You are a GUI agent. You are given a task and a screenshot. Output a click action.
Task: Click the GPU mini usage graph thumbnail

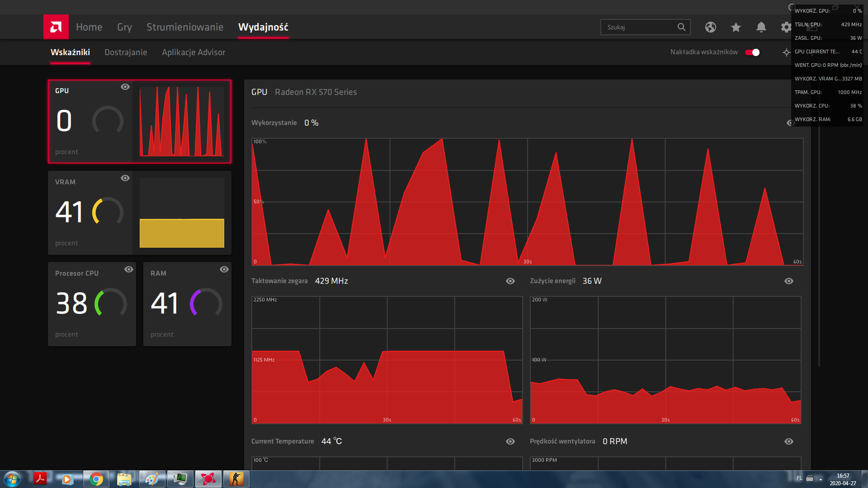(182, 122)
